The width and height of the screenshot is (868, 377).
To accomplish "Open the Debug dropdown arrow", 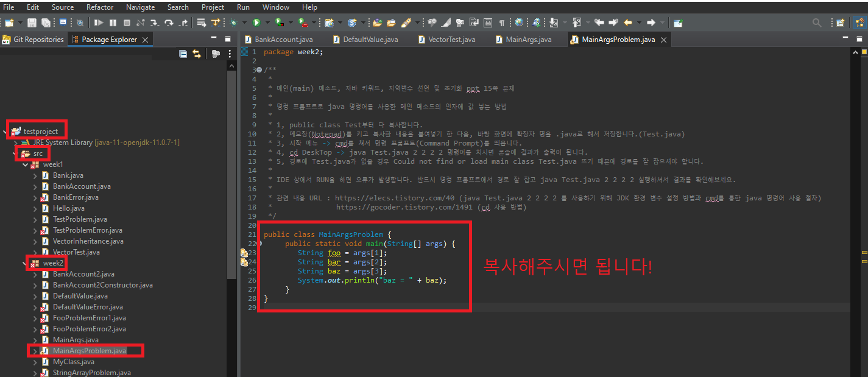I will (x=244, y=23).
